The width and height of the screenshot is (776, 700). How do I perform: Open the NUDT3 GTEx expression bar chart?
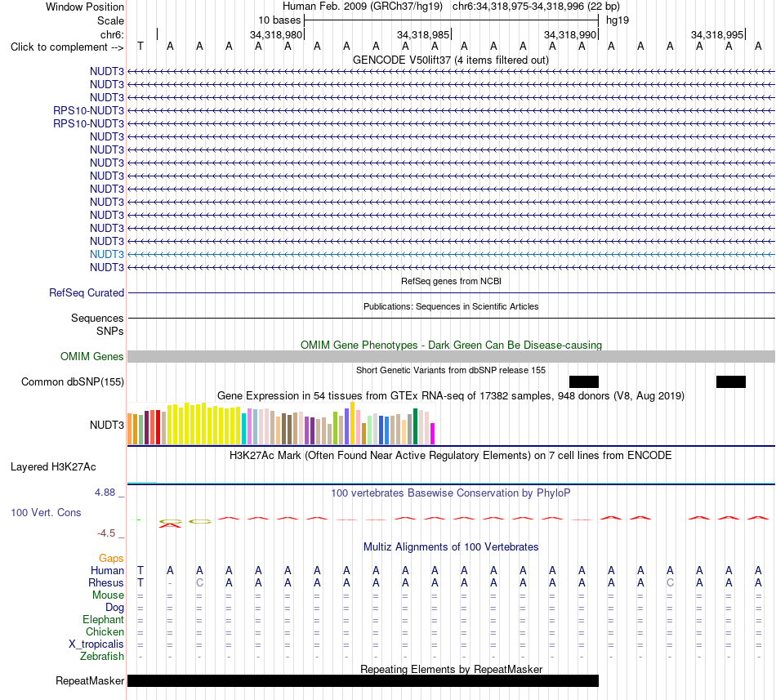(x=281, y=423)
